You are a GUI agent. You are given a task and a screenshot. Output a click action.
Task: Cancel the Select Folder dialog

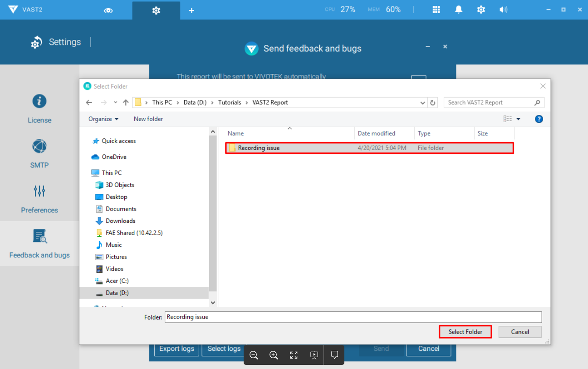click(x=520, y=332)
